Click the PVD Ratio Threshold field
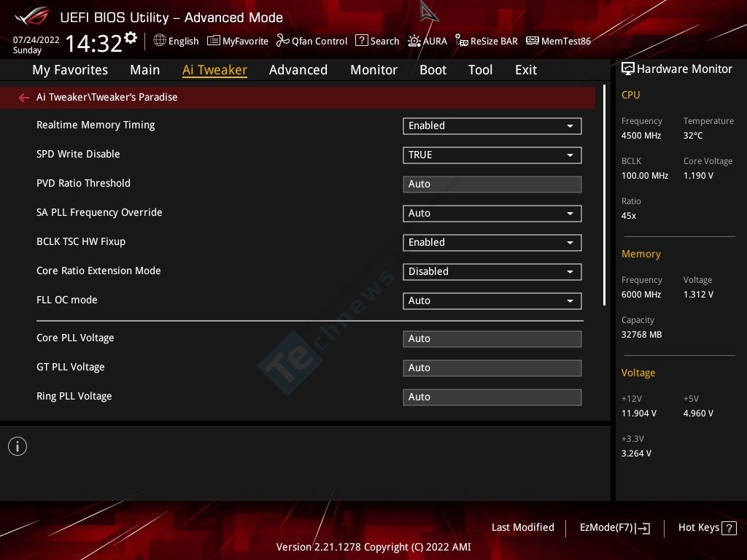This screenshot has width=747, height=560. pyautogui.click(x=492, y=184)
